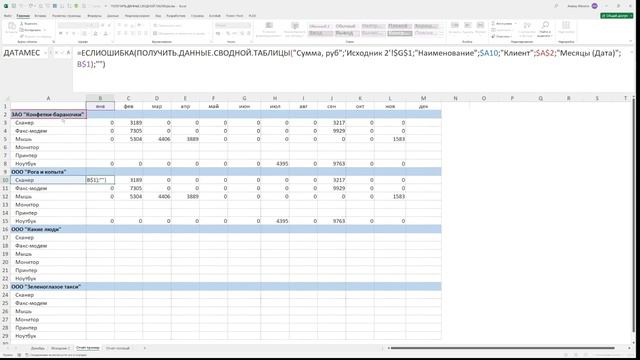Click the search icon in title bar
640x360 pixels.
tap(556, 6)
